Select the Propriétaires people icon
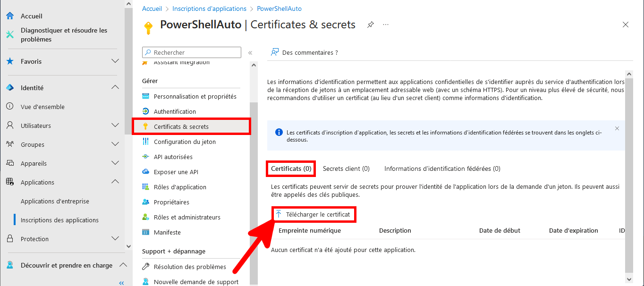This screenshot has height=286, width=644. tap(146, 202)
